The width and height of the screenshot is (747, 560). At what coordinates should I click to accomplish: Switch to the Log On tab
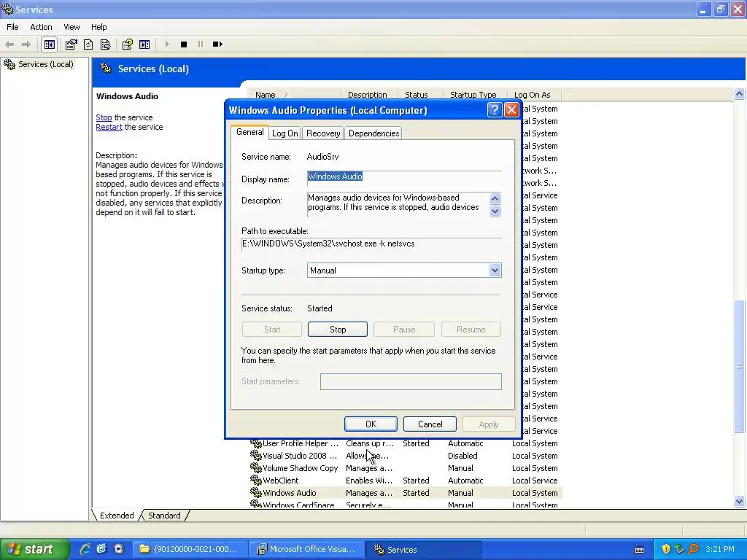pyautogui.click(x=285, y=133)
